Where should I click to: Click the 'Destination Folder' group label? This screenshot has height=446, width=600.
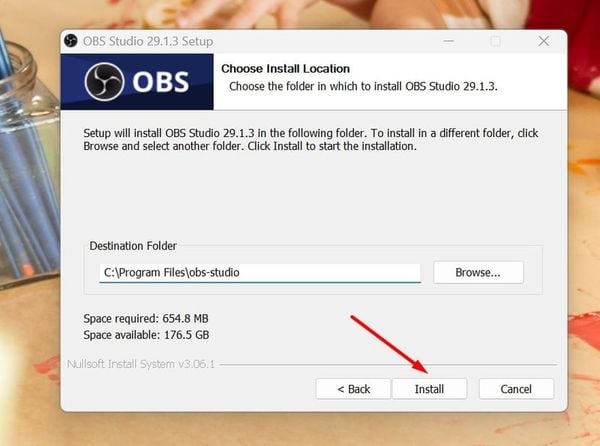click(133, 246)
